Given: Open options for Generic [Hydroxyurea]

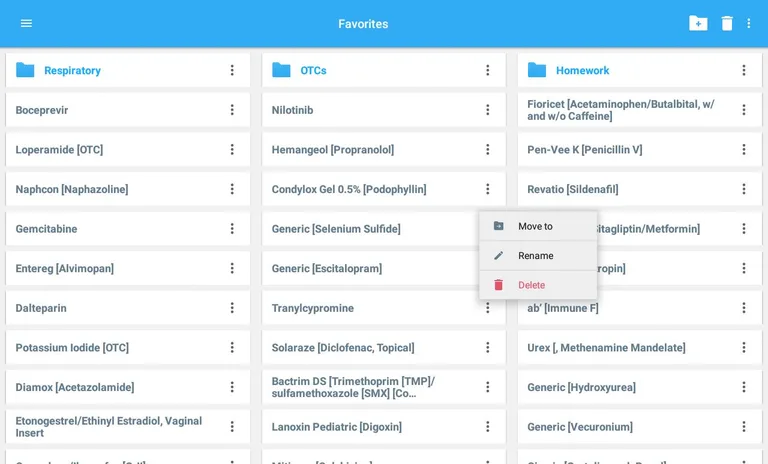Looking at the screenshot, I should tap(744, 387).
